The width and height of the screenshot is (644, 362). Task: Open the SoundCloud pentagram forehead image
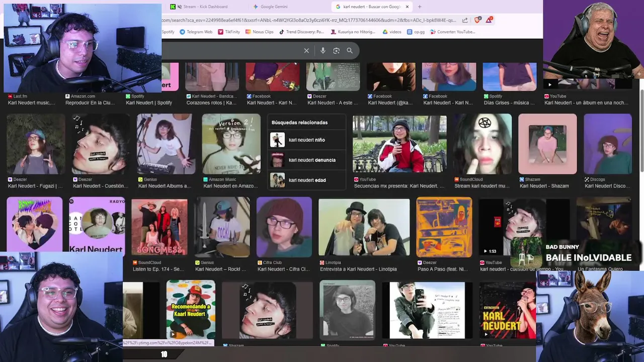coord(482,144)
